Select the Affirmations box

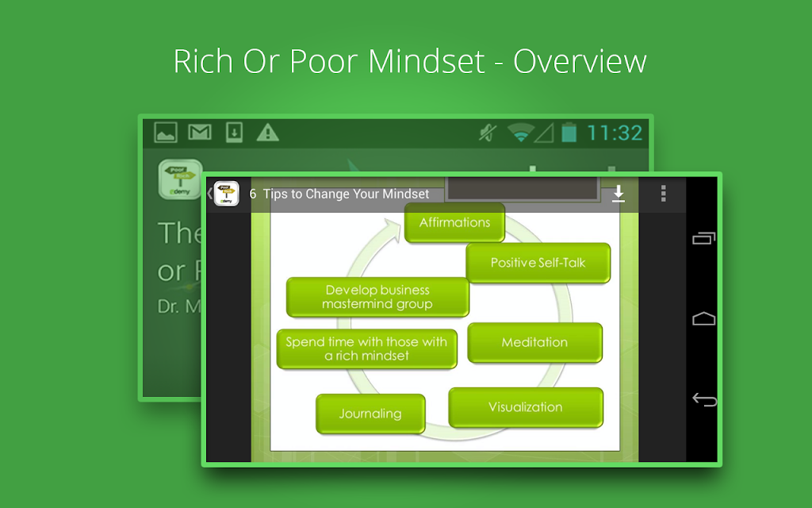tap(454, 222)
